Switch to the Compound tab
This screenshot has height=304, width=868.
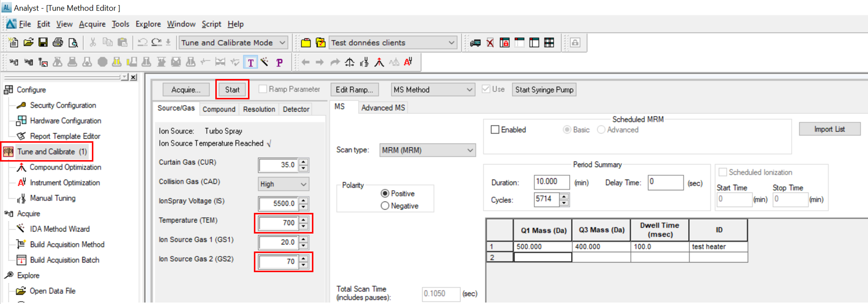tap(219, 109)
